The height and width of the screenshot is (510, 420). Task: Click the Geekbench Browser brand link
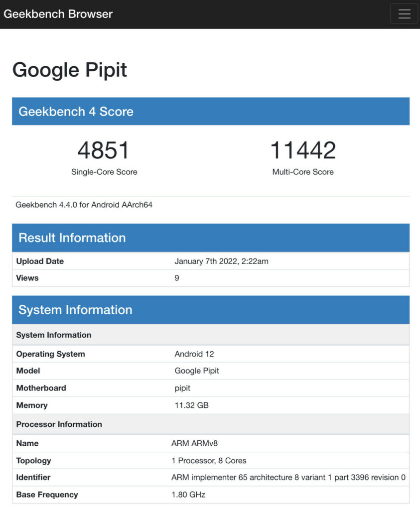point(58,14)
